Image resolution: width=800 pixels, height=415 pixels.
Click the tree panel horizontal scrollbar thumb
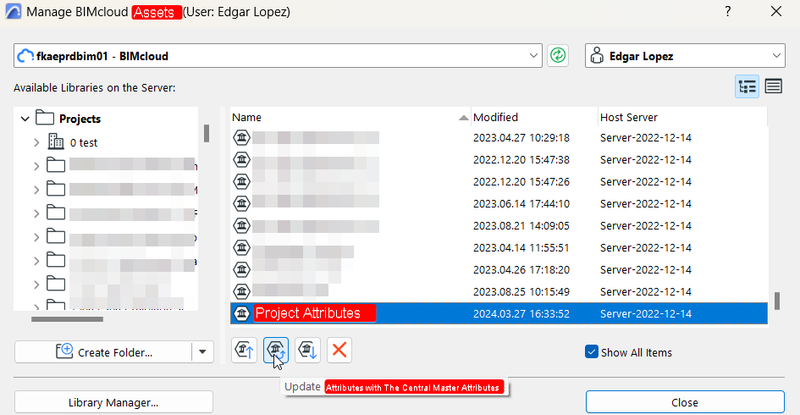(67, 320)
